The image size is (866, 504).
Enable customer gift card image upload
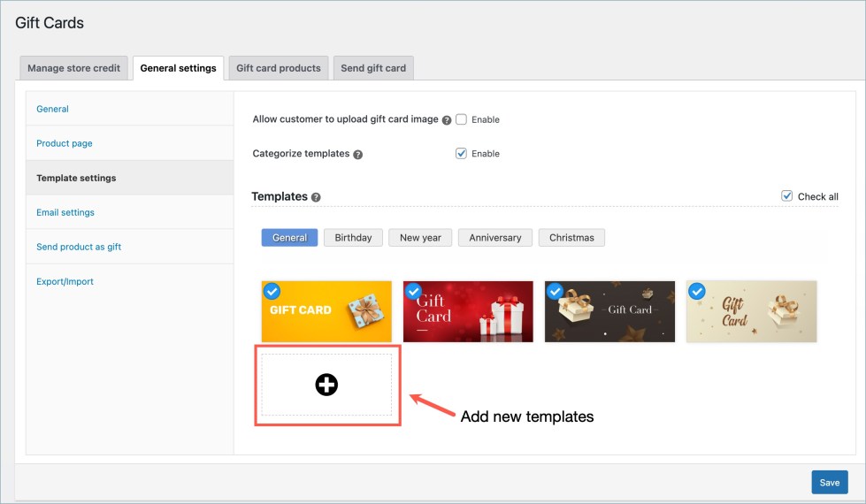(461, 119)
